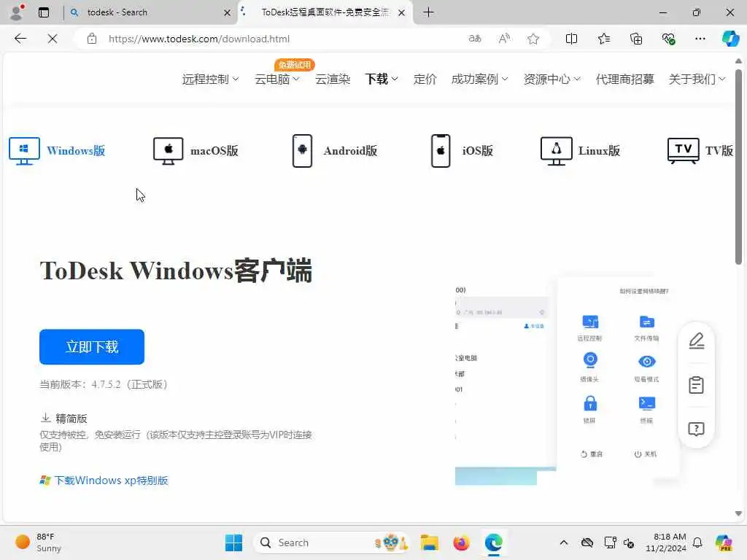Open the split screen icon

coord(571,39)
